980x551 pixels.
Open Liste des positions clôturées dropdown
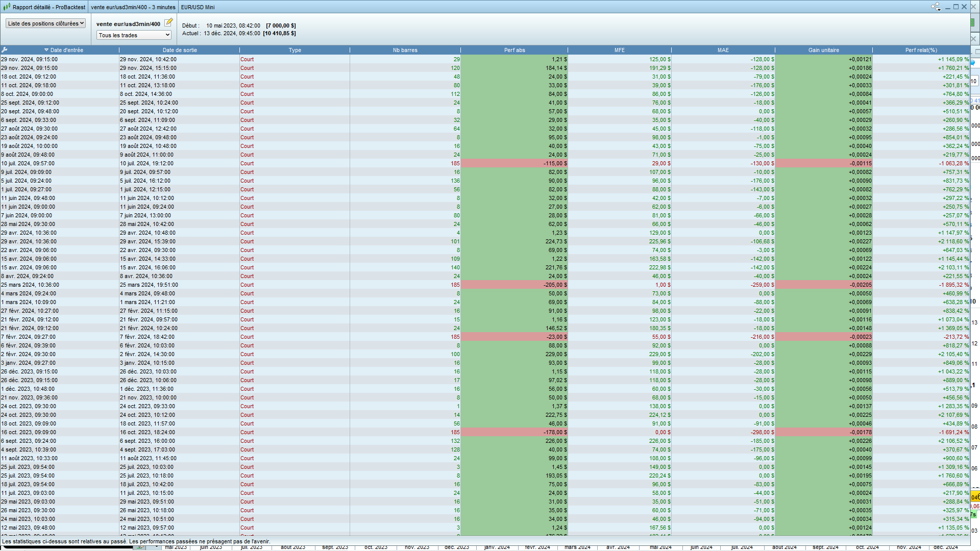[x=45, y=23]
